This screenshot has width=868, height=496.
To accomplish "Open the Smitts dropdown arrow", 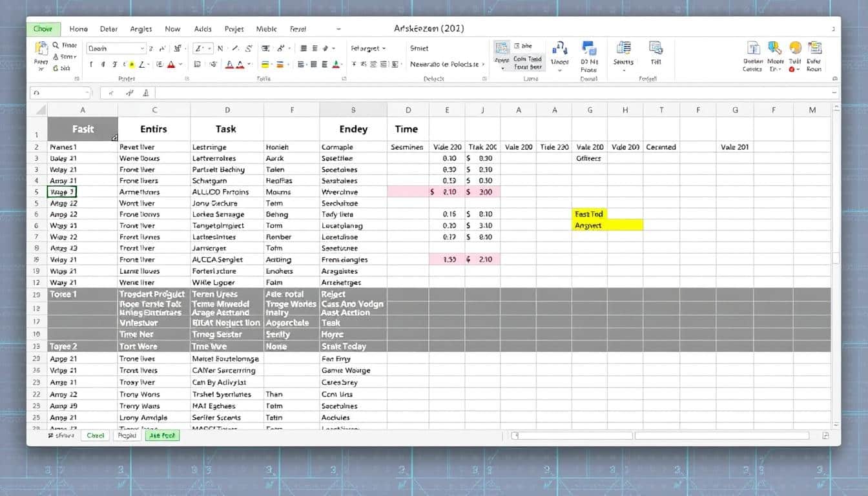I will coord(623,70).
